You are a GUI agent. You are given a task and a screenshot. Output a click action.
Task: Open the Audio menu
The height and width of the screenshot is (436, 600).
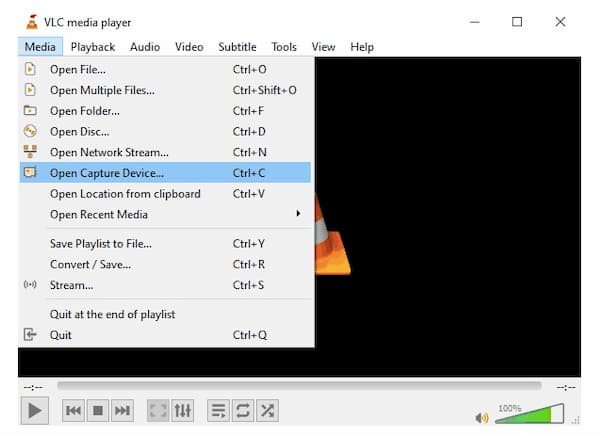pyautogui.click(x=145, y=47)
